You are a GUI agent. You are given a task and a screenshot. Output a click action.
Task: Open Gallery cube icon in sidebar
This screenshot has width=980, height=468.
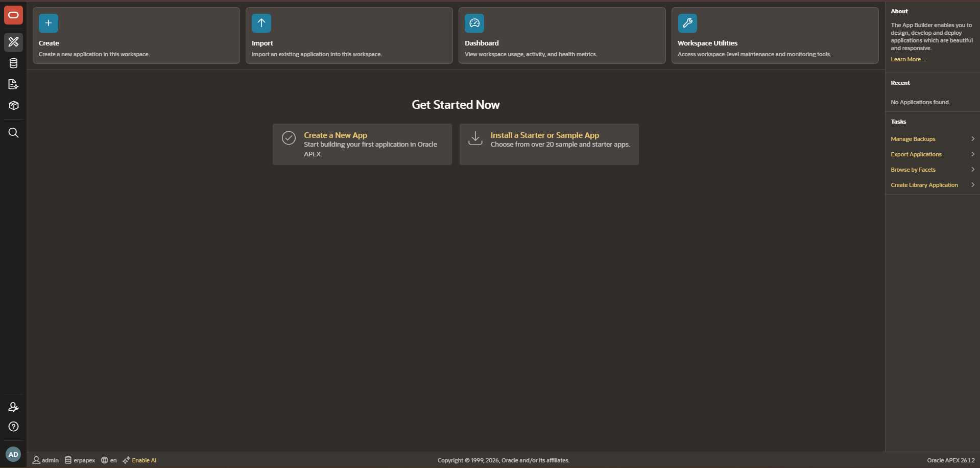13,105
